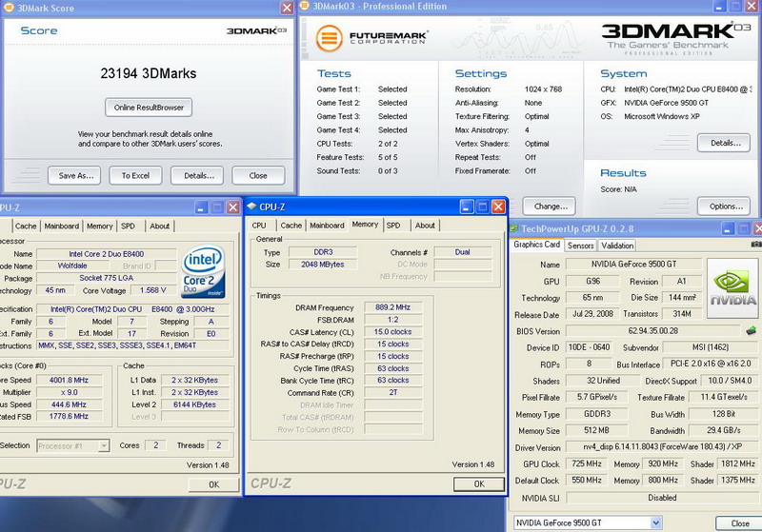Click DRAM Frequency value 889.2 MHz
762x532 pixels.
(x=392, y=307)
